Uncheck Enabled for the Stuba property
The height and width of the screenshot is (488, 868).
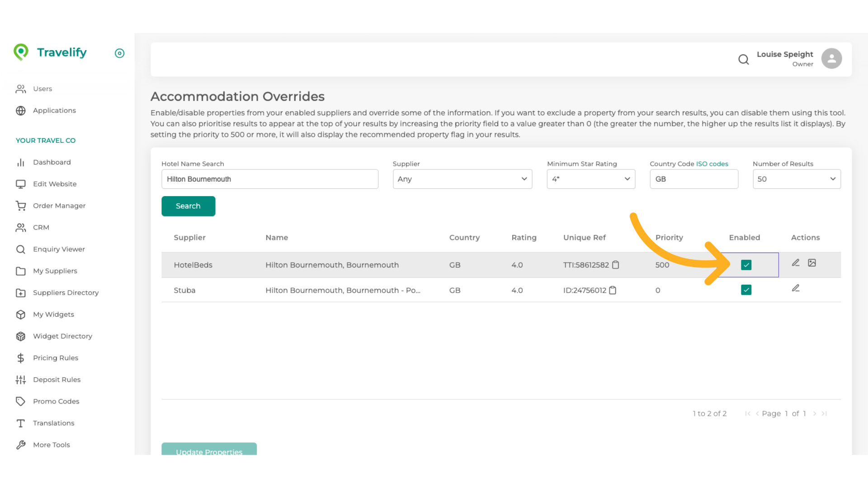tap(746, 290)
